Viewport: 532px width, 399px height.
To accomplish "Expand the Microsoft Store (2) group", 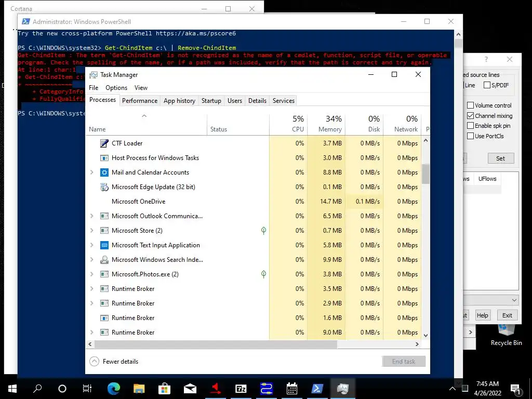I will (91, 230).
